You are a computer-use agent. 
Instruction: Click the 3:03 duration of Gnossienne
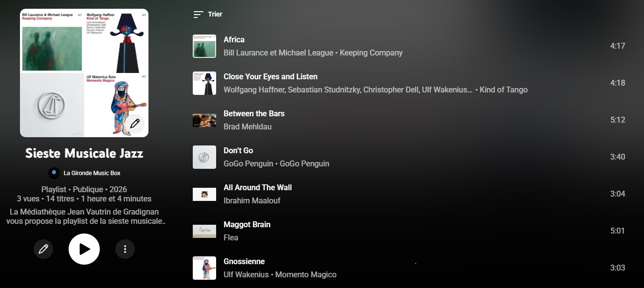point(618,268)
